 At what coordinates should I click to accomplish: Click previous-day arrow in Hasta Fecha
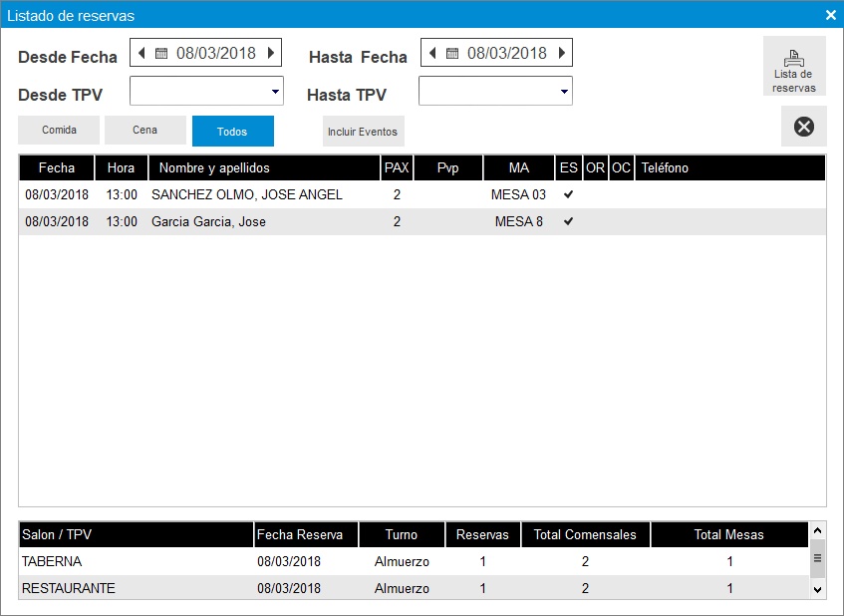click(431, 53)
